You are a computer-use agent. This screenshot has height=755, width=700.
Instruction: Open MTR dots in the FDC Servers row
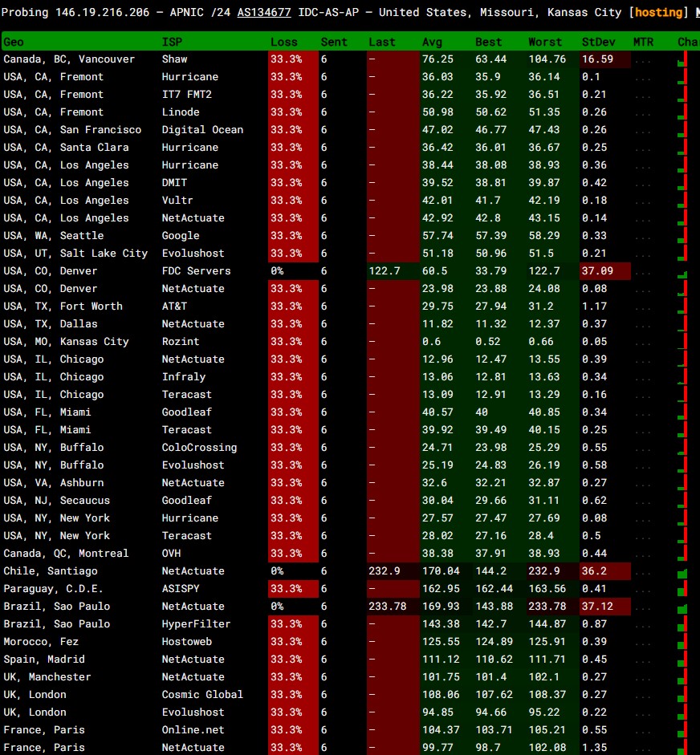[x=642, y=273]
